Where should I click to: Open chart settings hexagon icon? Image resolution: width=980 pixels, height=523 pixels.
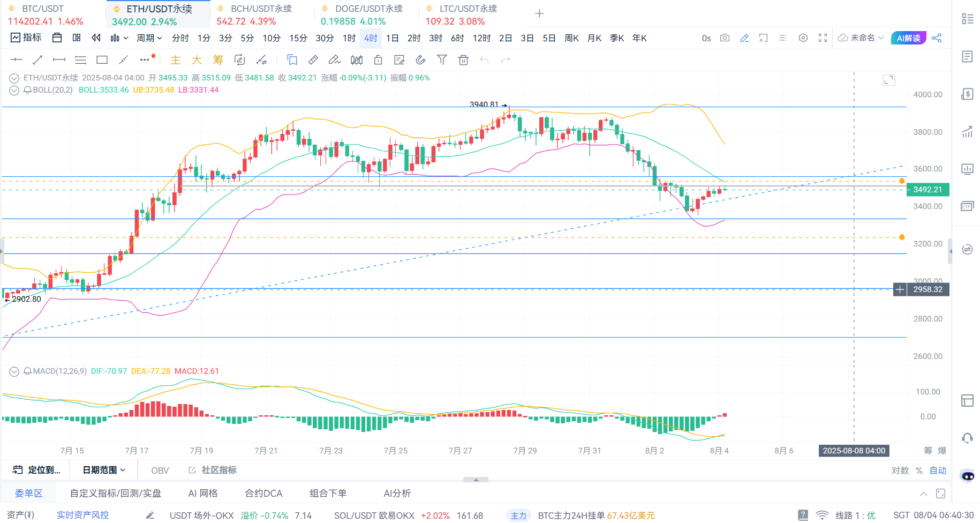click(x=803, y=38)
